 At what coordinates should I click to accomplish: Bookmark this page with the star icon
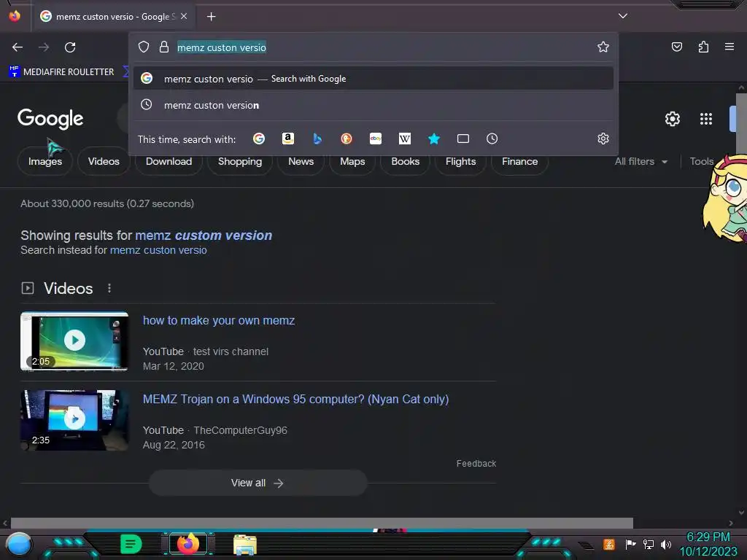pyautogui.click(x=603, y=47)
